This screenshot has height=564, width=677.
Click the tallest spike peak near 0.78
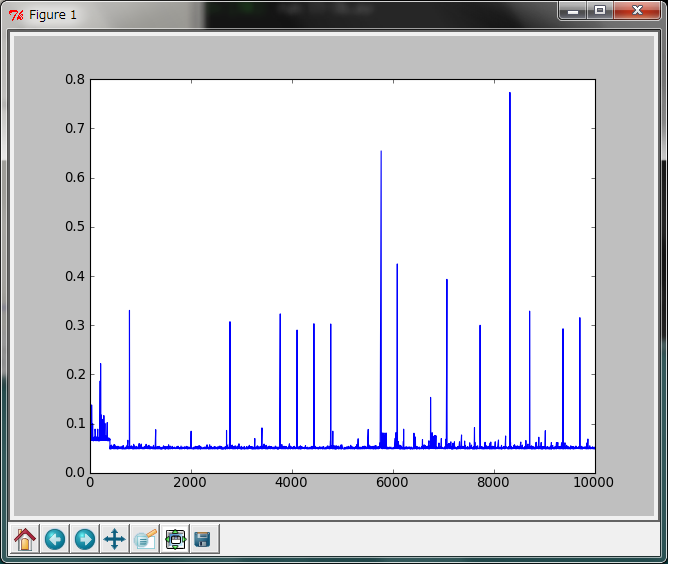tap(510, 93)
